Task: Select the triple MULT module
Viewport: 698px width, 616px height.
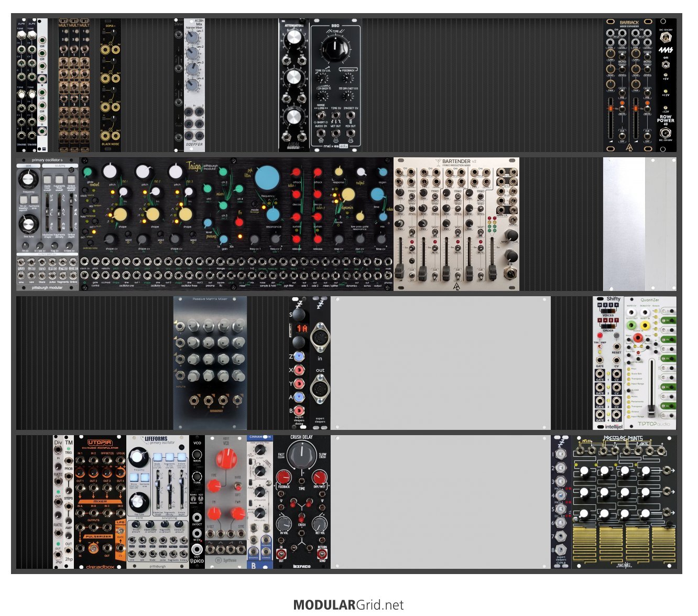Action: [x=74, y=85]
